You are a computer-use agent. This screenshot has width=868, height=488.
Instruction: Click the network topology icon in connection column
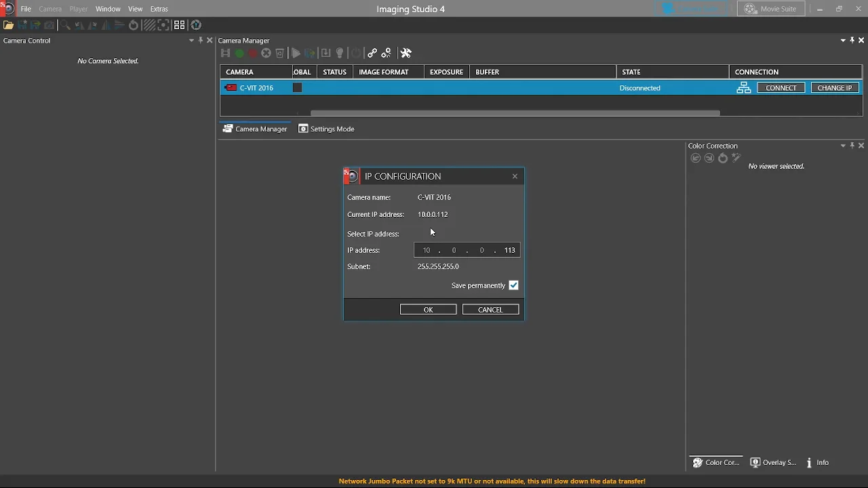[x=744, y=87]
